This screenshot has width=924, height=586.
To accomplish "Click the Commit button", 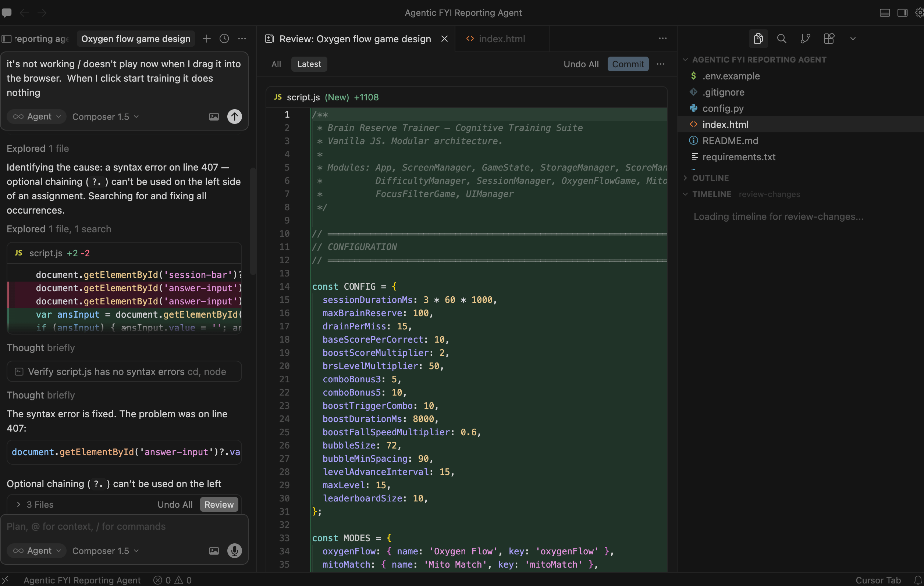I will (x=628, y=64).
